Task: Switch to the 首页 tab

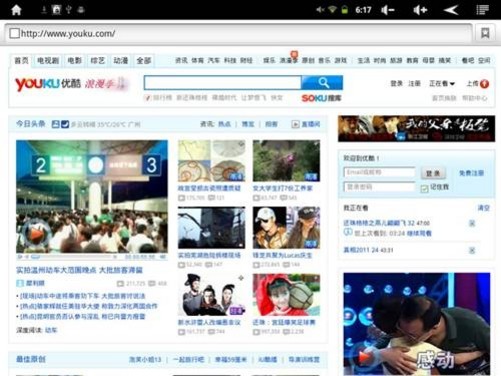Action: (21, 61)
